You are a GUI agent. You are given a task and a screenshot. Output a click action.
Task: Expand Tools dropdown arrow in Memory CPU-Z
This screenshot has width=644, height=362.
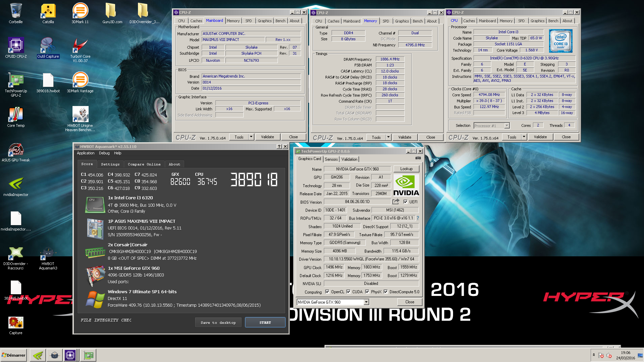pos(388,137)
